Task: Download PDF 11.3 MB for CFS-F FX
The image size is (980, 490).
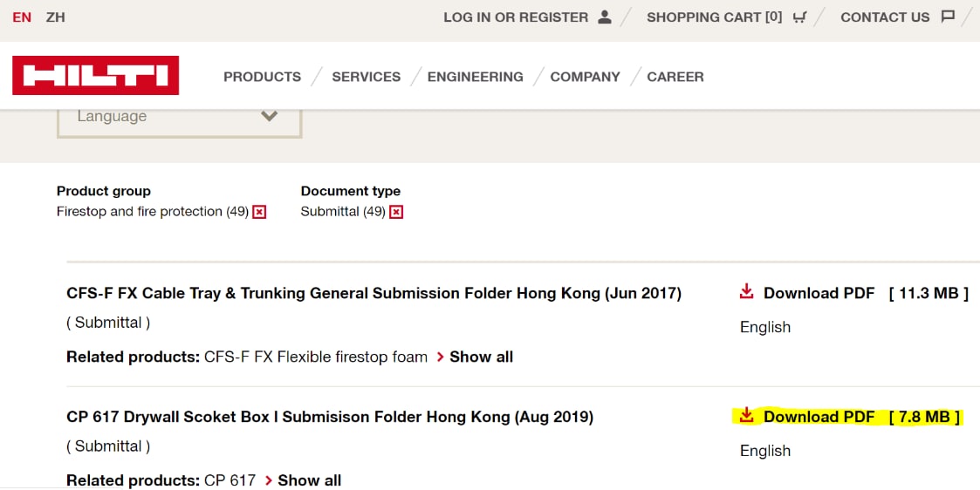Action: point(854,293)
